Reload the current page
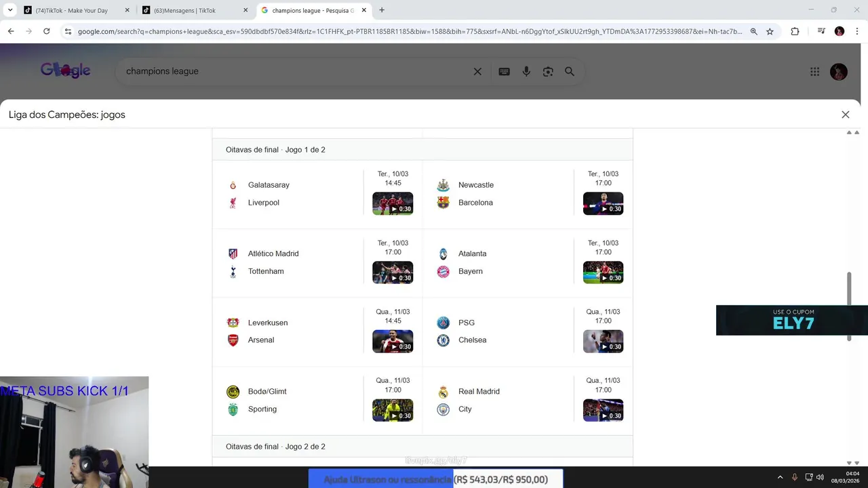The image size is (868, 488). point(46,31)
